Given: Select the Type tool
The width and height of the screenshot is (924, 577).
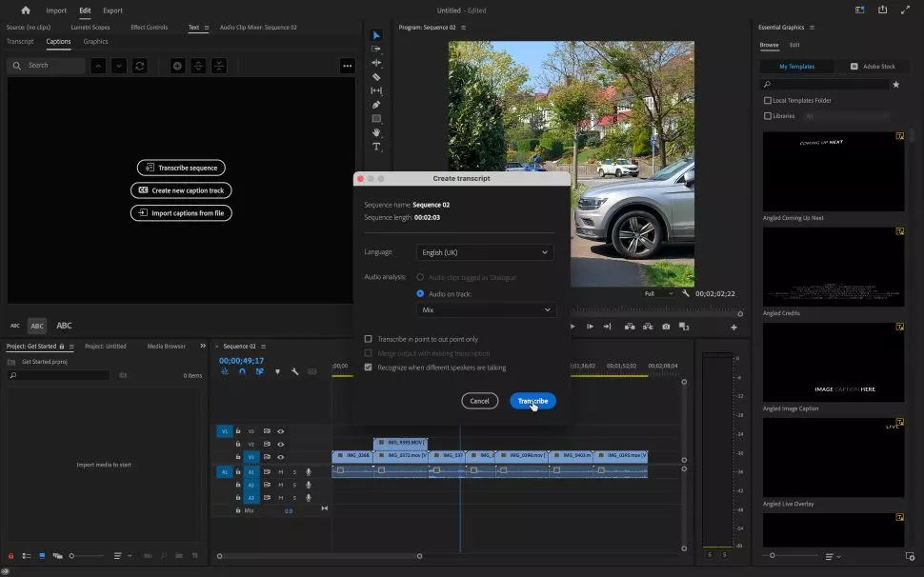Looking at the screenshot, I should [x=376, y=148].
